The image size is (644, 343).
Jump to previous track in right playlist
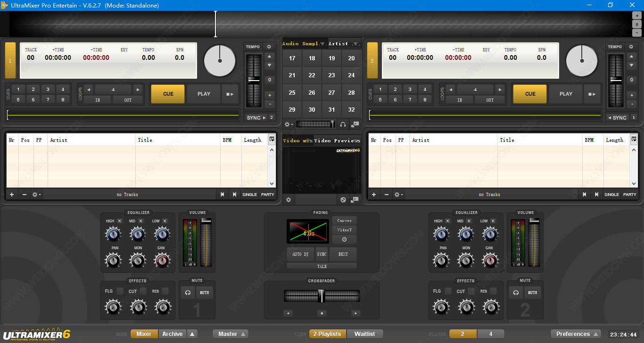tap(585, 195)
